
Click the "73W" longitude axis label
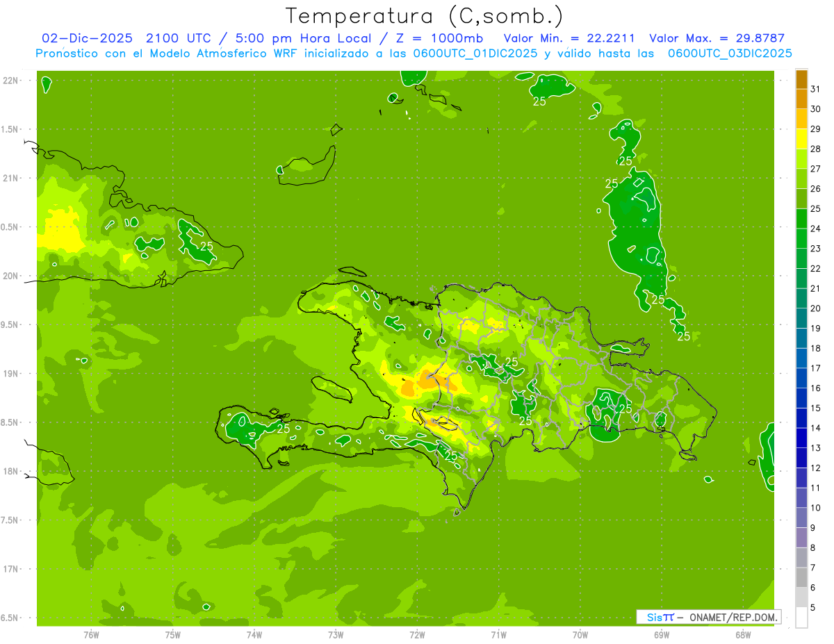click(x=336, y=635)
